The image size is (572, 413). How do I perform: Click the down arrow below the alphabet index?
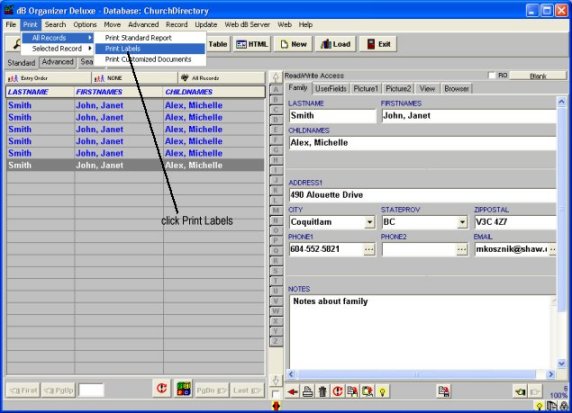[x=276, y=380]
